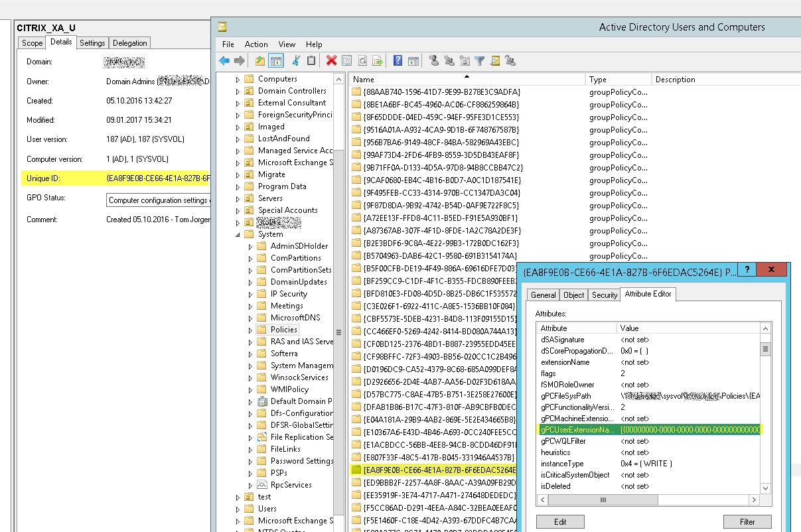The image size is (801, 532).
Task: Click the Delete toolbar icon
Action: point(331,60)
